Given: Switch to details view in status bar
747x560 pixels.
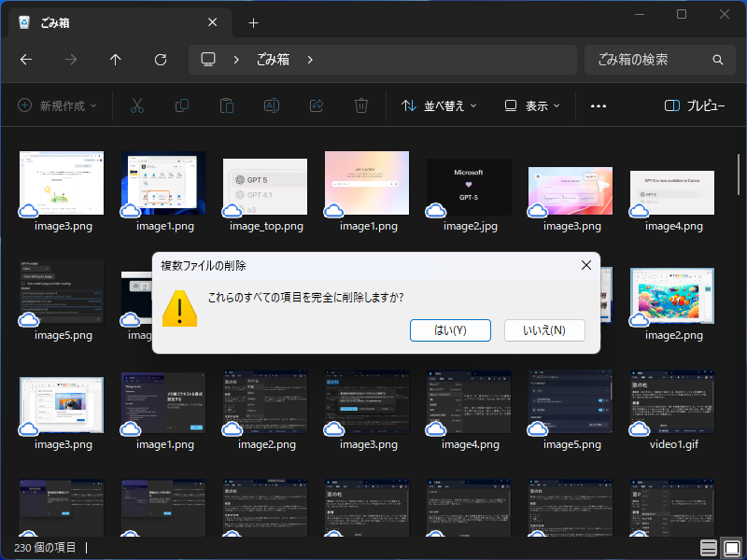Looking at the screenshot, I should point(708,548).
